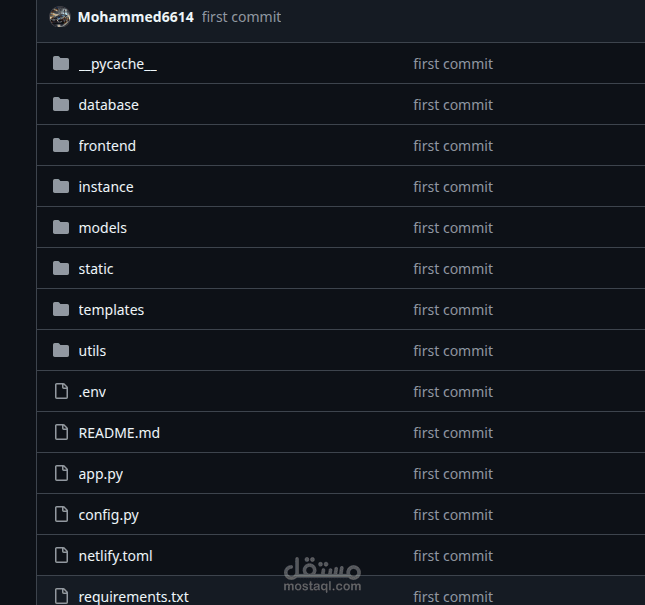Screen dimensions: 645x605
Task: Click the models folder icon
Action: pos(60,228)
